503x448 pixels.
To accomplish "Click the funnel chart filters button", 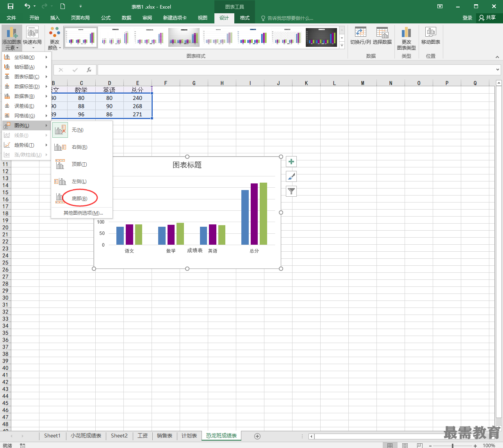I will tap(291, 191).
